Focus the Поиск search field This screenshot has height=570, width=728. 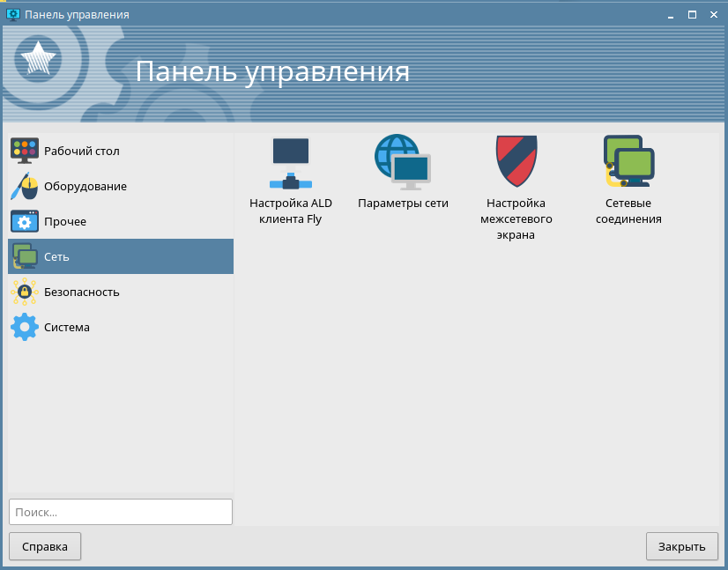coord(121,512)
